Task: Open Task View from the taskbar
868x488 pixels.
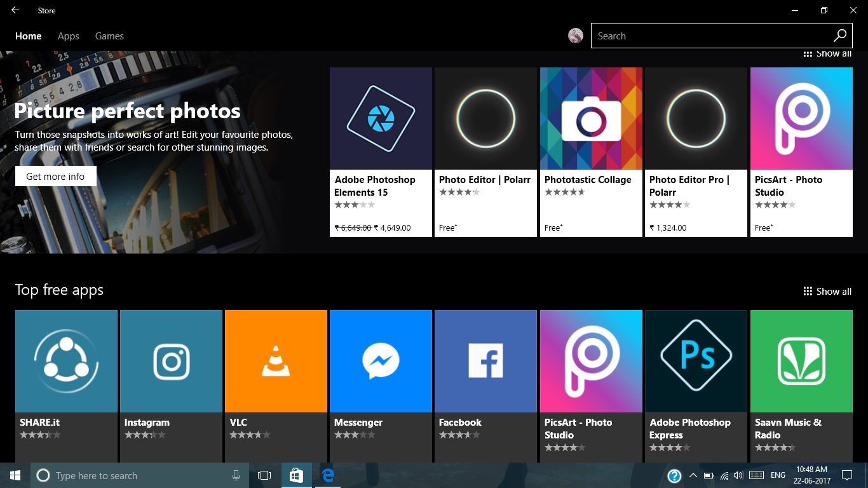Action: click(264, 475)
